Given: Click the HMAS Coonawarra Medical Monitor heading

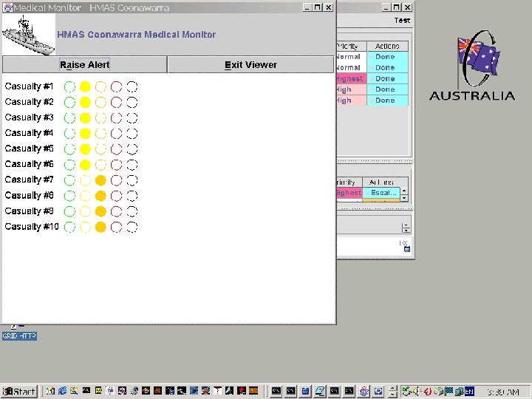Looking at the screenshot, I should [137, 35].
